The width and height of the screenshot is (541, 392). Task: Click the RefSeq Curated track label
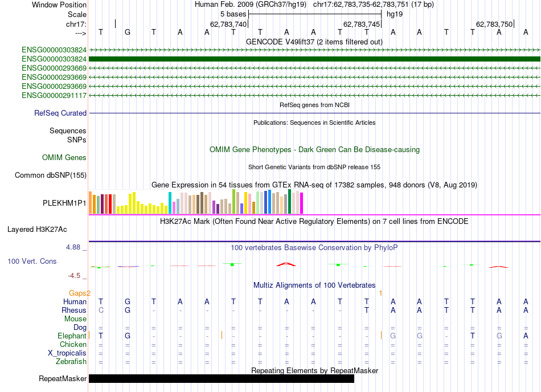coord(60,113)
